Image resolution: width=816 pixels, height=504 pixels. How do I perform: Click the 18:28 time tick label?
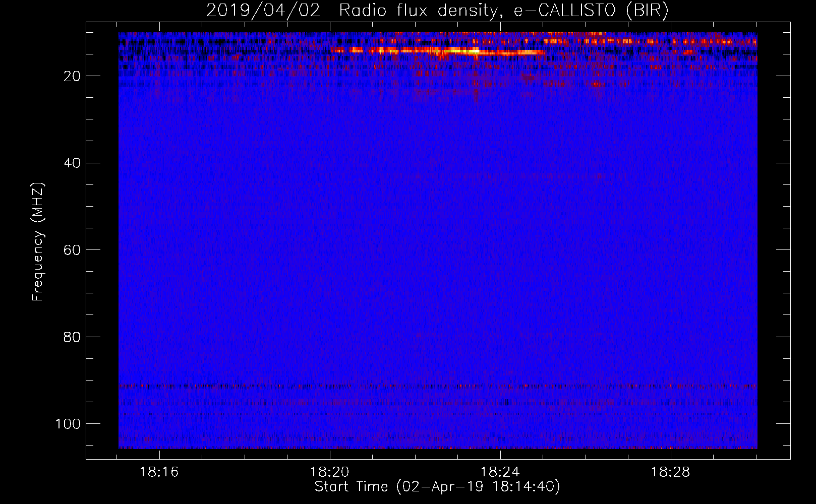pyautogui.click(x=670, y=472)
